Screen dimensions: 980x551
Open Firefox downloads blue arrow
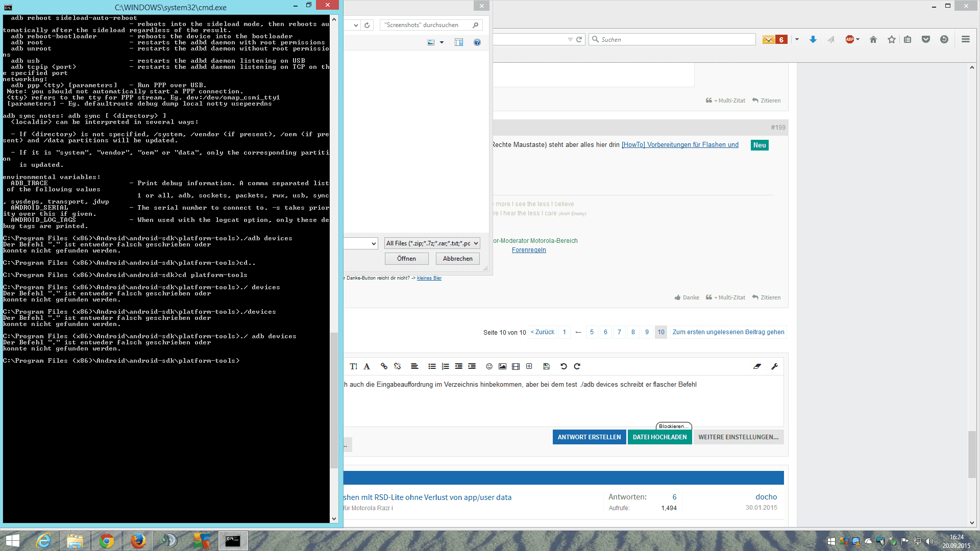[813, 39]
